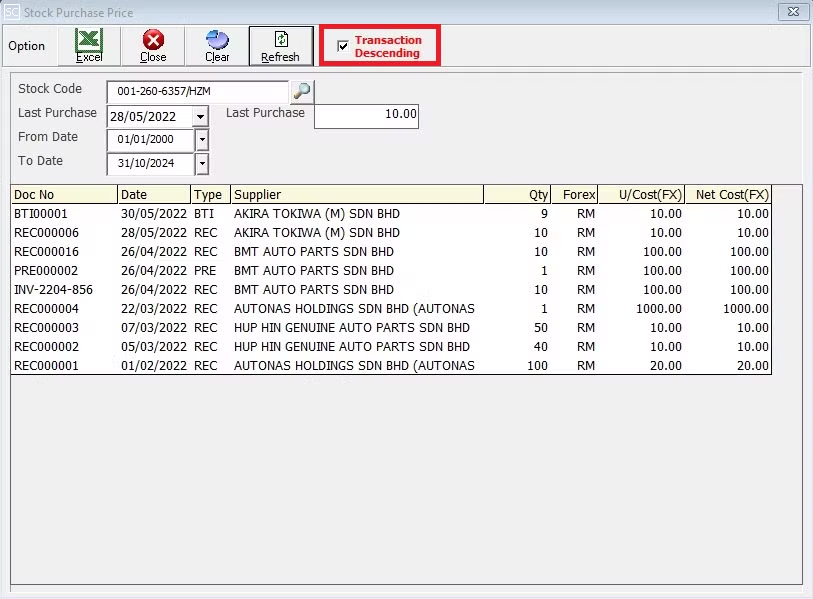Click the Last Purchase date field 28/05/2022

click(150, 116)
